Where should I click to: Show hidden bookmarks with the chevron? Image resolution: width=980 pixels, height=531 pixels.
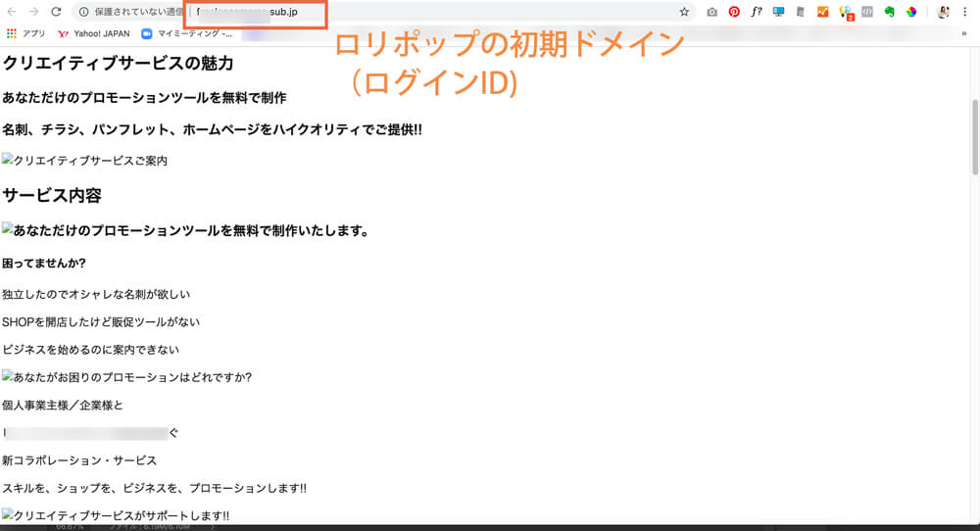[964, 33]
